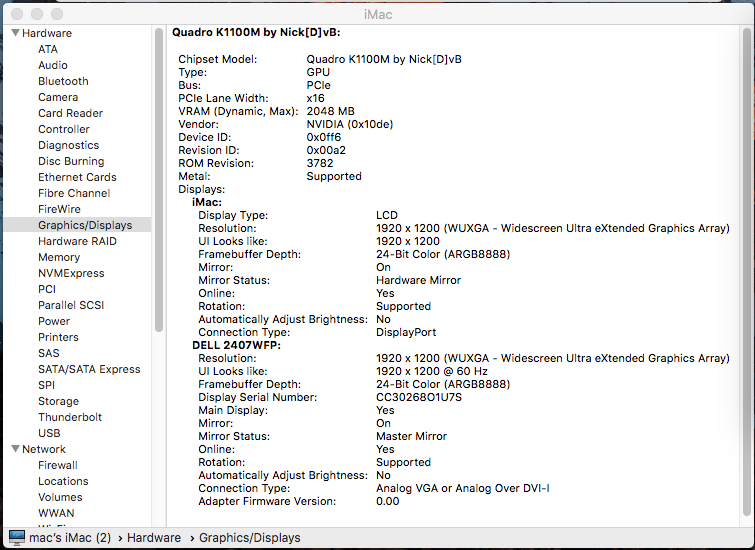Screen dimensions: 755x550
Task: Click the sidebar vertical scrollbar
Action: click(159, 180)
